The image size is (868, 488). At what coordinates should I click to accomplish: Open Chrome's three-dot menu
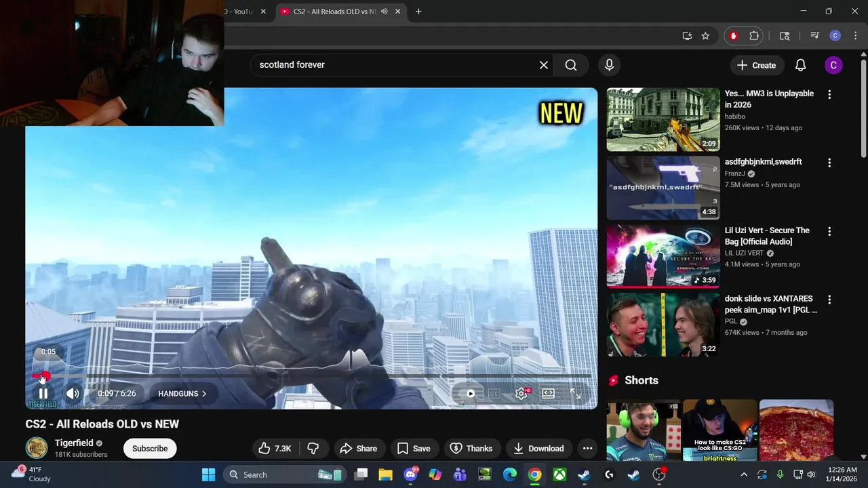(854, 36)
